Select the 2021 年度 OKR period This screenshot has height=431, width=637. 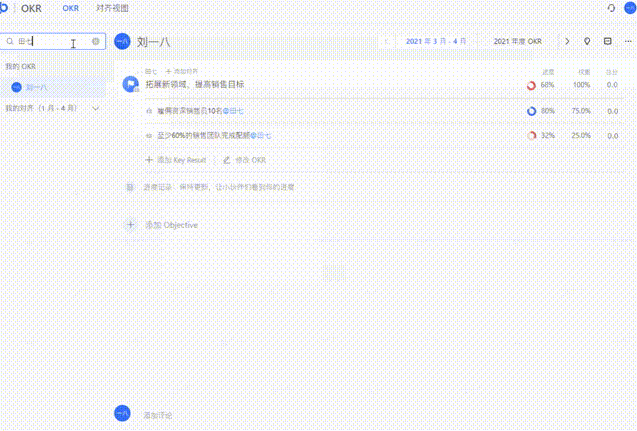(x=518, y=41)
